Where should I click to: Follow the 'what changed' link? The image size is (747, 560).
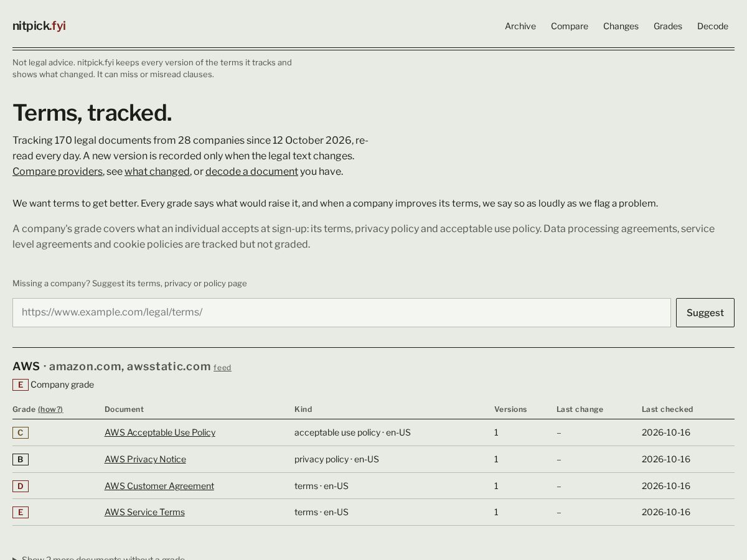click(x=157, y=172)
